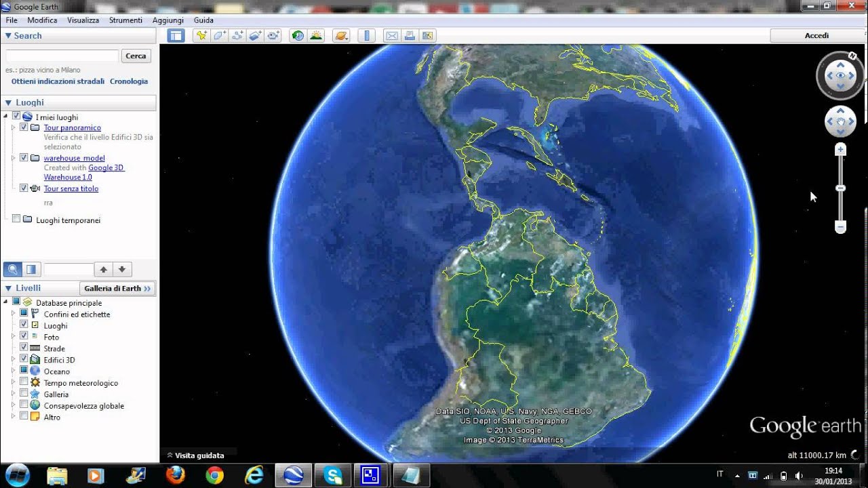Enable the Tempo meteorologico layer checkbox

coord(24,382)
